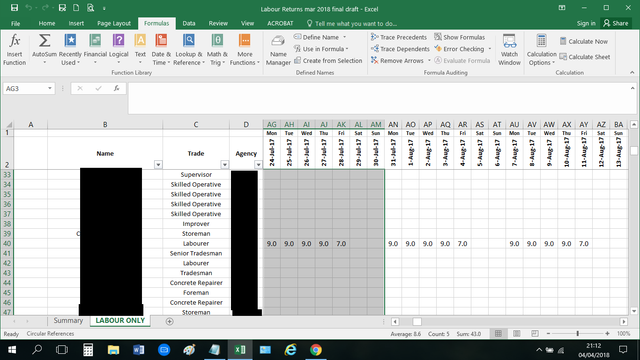The image size is (640, 360).
Task: Select the LABOUR ONLY sheet tab
Action: (x=120, y=321)
